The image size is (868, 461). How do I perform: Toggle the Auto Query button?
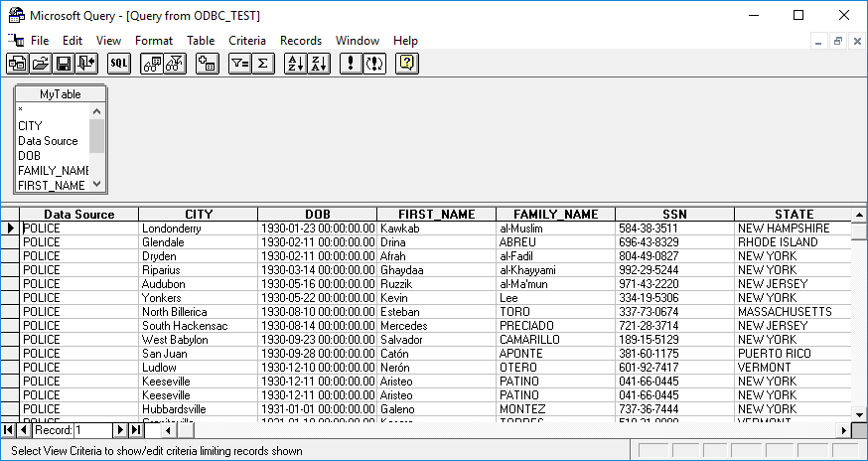(x=374, y=64)
